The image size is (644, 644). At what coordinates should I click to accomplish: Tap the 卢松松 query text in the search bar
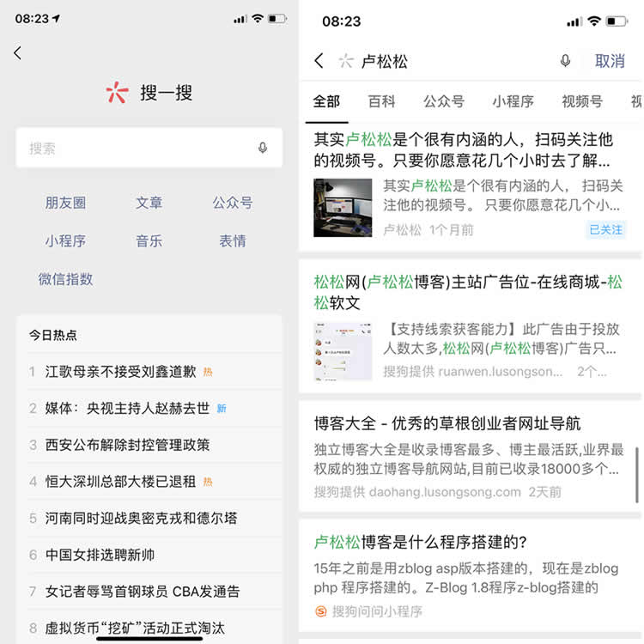[x=385, y=61]
